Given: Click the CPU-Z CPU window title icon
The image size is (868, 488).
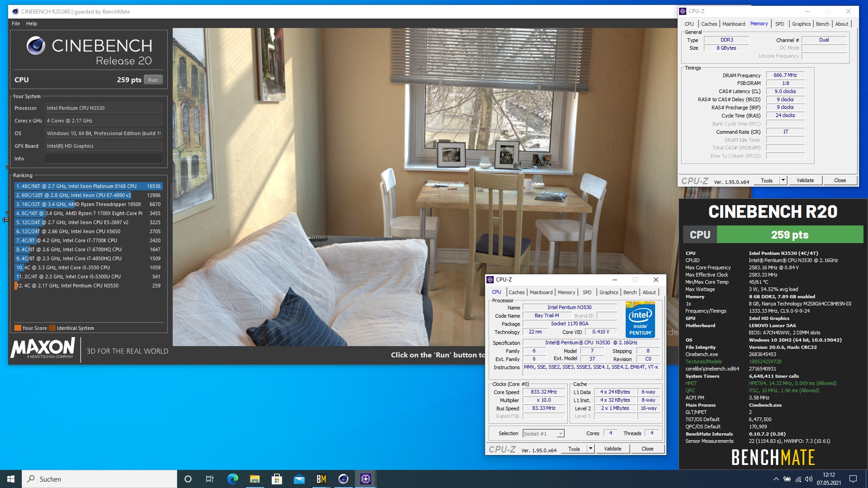Looking at the screenshot, I should (x=490, y=280).
